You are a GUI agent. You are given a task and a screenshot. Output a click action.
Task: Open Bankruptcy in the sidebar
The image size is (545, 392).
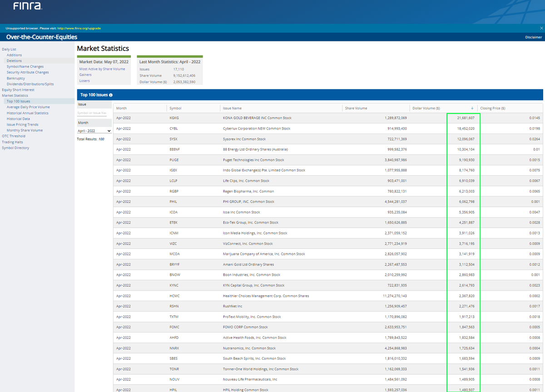[x=16, y=78]
